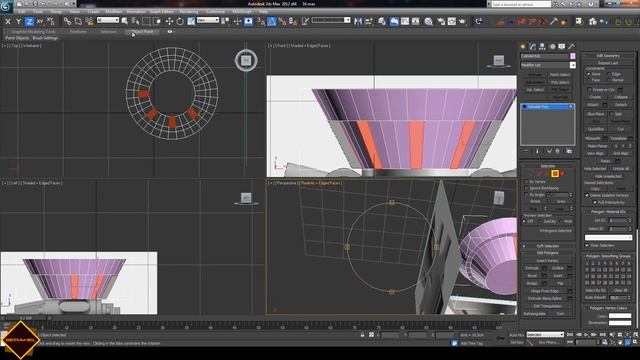Click the Grow selection button
Viewport: 640px width, 360px height.
click(561, 202)
